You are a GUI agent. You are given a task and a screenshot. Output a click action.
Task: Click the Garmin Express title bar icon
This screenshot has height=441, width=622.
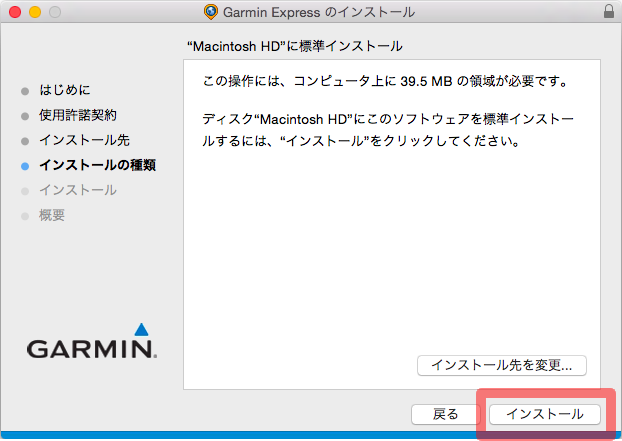click(x=211, y=12)
